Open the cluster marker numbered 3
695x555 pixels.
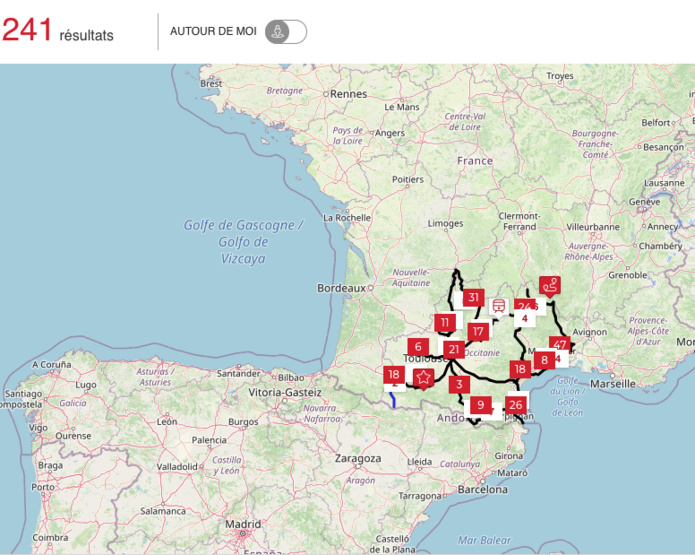459,384
